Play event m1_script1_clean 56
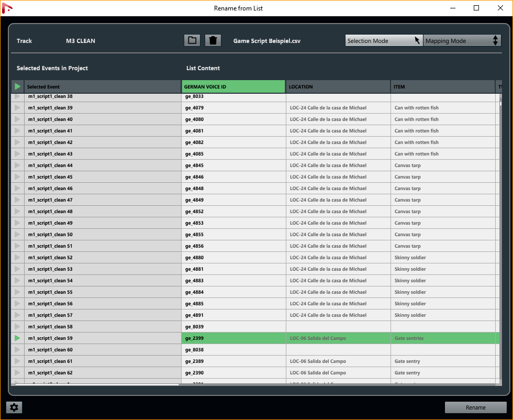Screen dimensions: 513x420 pos(18,303)
